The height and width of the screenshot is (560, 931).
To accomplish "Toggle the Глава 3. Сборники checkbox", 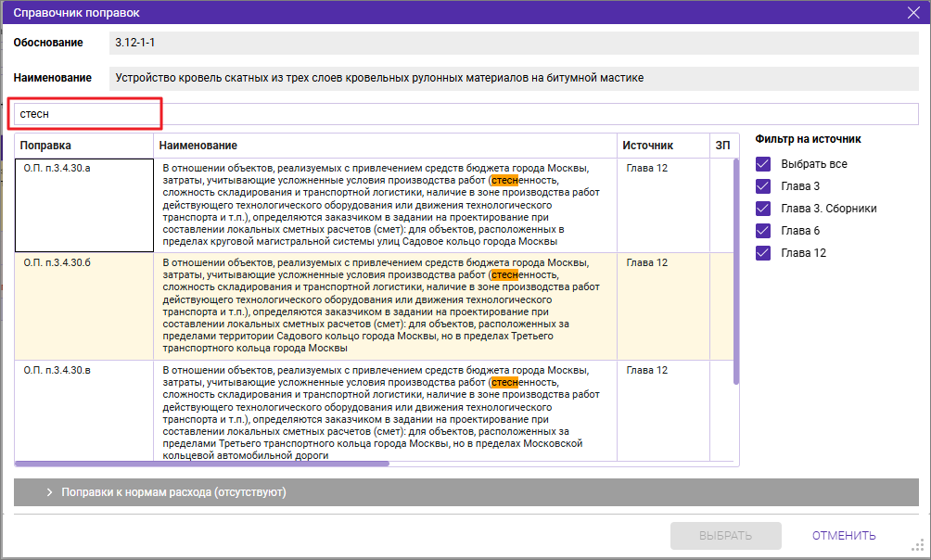I will 763,209.
